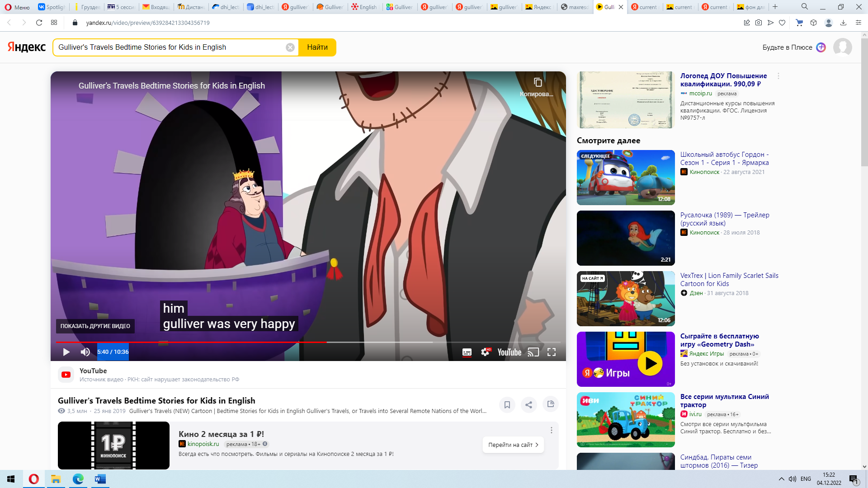Click the cast to device icon
The image size is (868, 488).
[533, 352]
